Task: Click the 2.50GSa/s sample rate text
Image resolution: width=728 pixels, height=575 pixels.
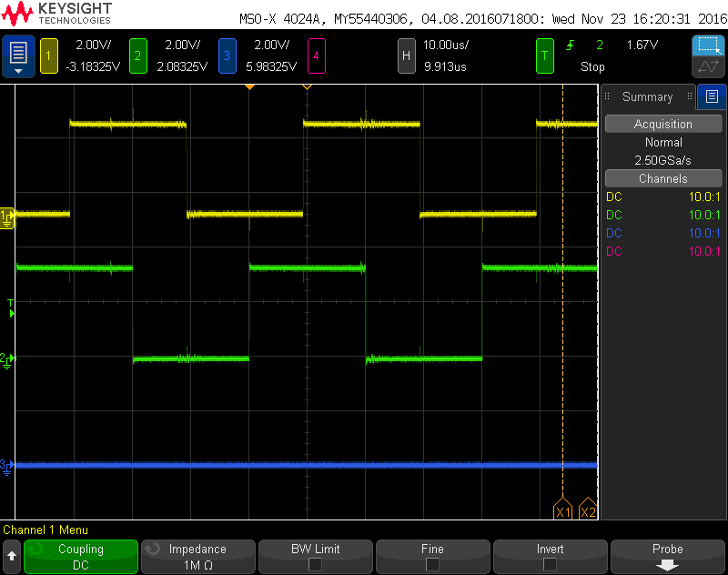Action: coord(663,160)
